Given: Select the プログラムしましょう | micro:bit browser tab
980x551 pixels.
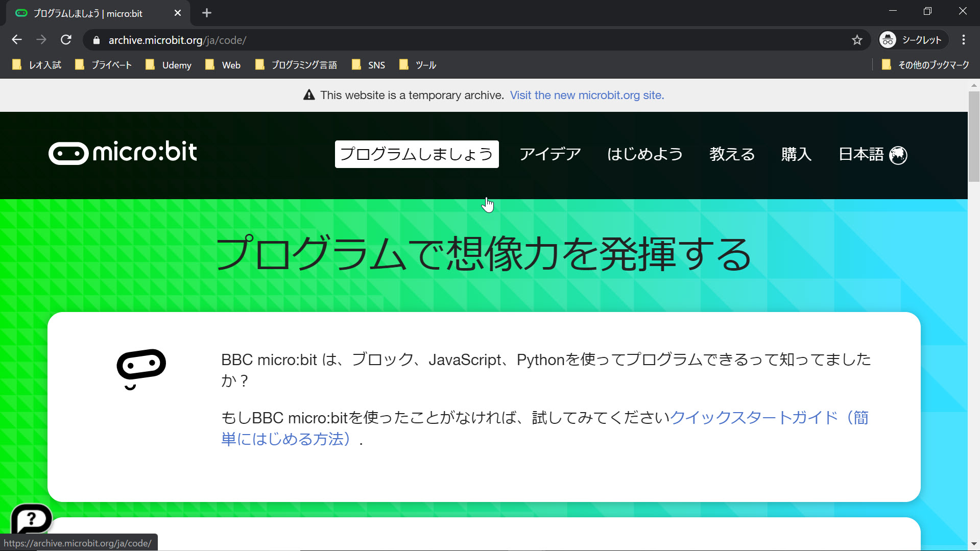Looking at the screenshot, I should pos(98,13).
